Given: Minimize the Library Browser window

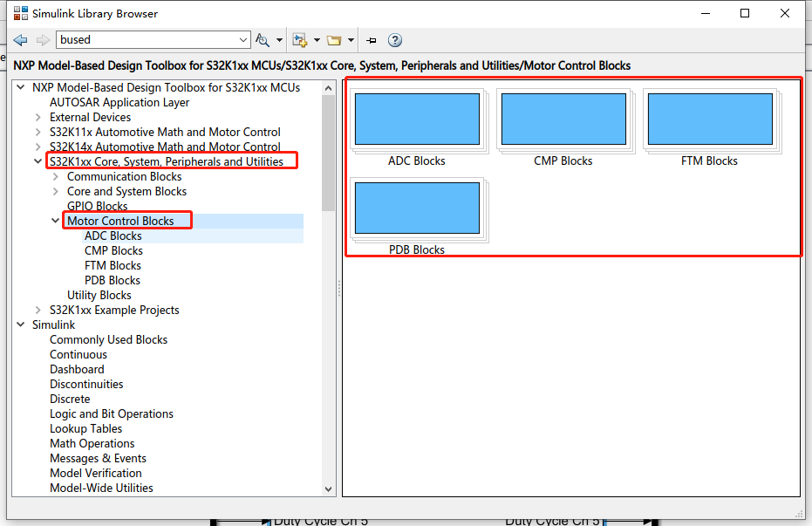Looking at the screenshot, I should pyautogui.click(x=706, y=13).
